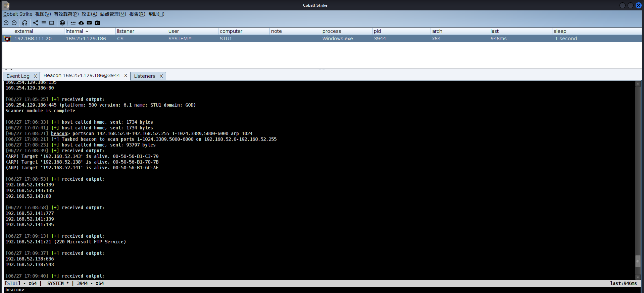Switch to pivot graph view icon

tap(36, 23)
